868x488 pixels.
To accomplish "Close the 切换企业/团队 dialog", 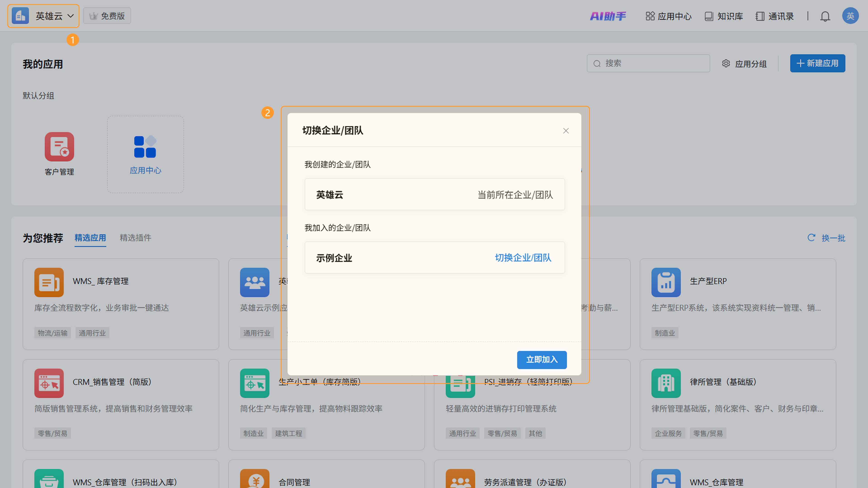I will pos(566,131).
